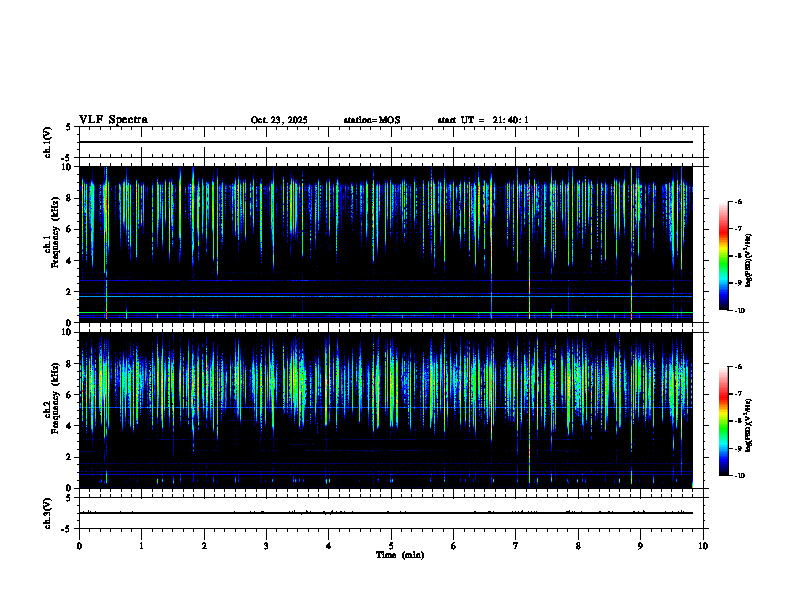Click time axis tick label "2"
Screen dimensions: 792x612
[204, 546]
